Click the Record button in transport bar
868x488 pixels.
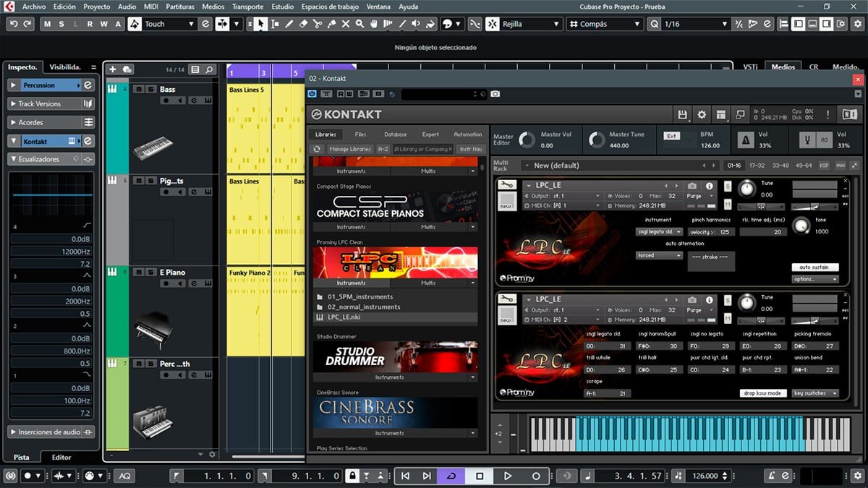536,476
